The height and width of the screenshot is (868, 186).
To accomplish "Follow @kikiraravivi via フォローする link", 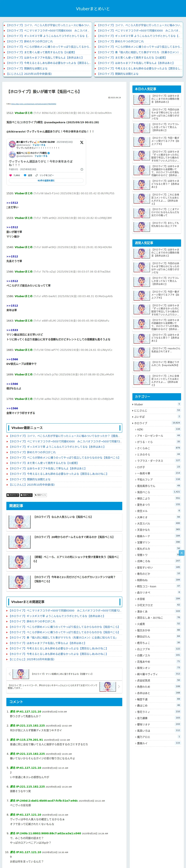I will click(39, 145).
